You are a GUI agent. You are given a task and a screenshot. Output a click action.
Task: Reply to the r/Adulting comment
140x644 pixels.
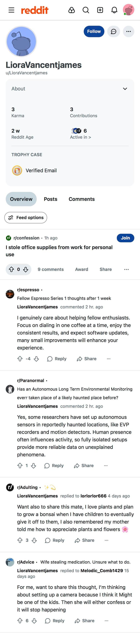[55, 540]
